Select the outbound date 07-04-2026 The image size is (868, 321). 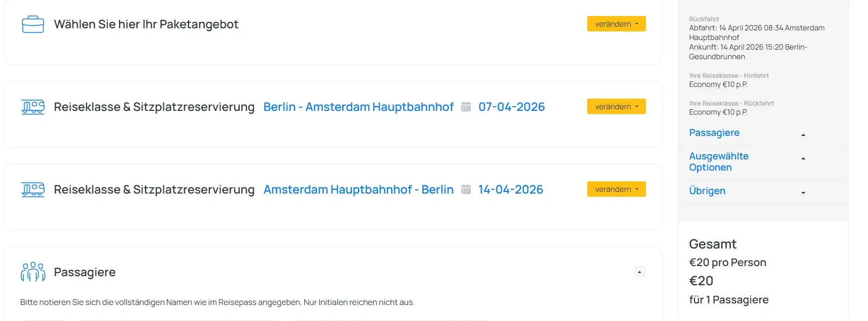(x=511, y=107)
